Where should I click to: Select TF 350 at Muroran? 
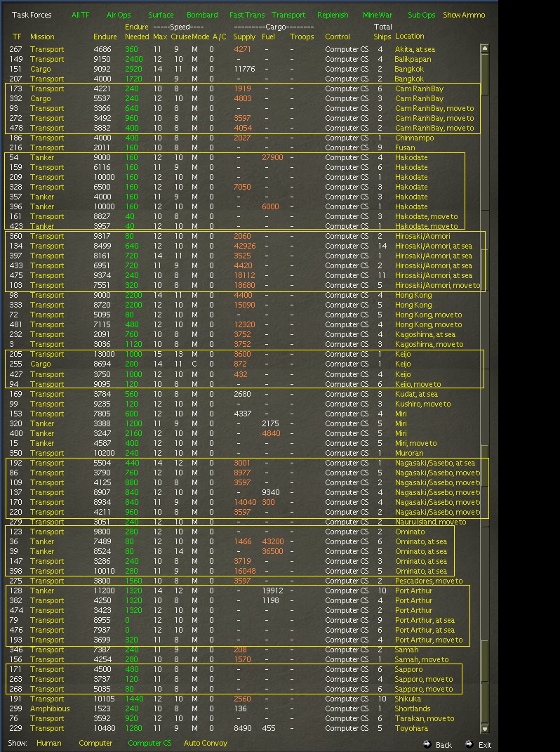tap(242, 453)
